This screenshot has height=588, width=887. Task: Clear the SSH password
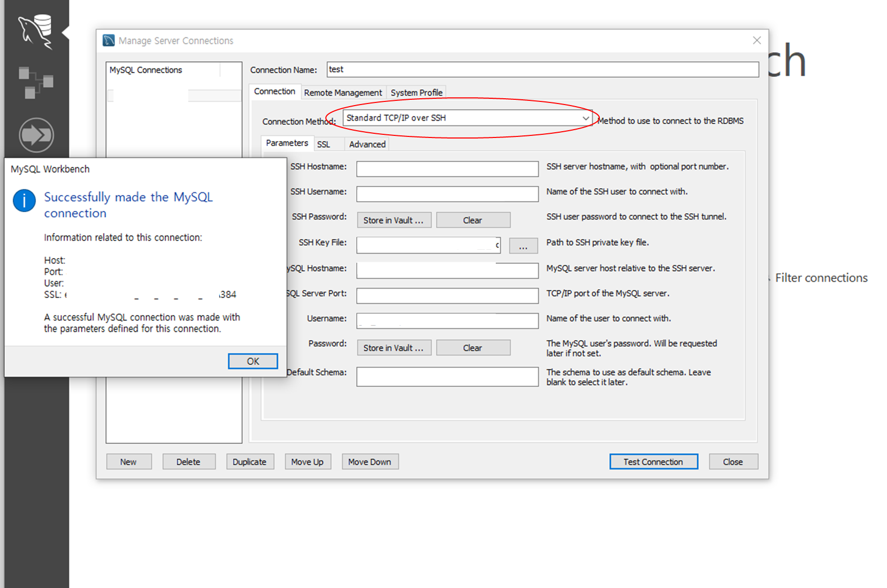tap(473, 220)
